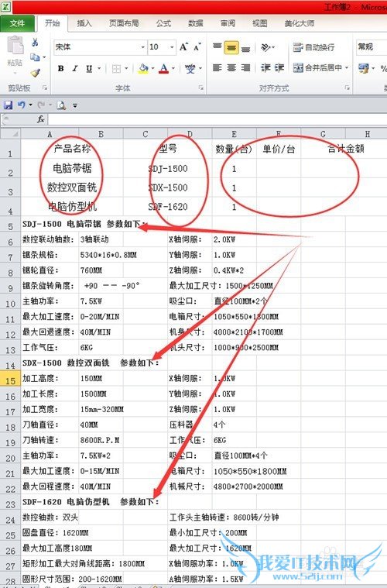Open the 剪贴板 dialog launcher

(45, 88)
